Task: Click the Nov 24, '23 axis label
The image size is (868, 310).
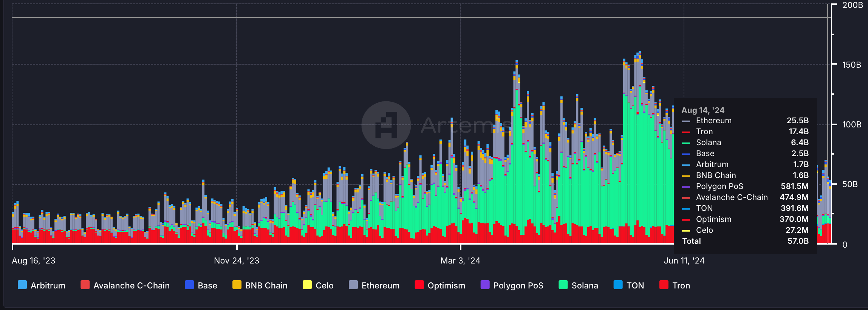Action: point(237,260)
